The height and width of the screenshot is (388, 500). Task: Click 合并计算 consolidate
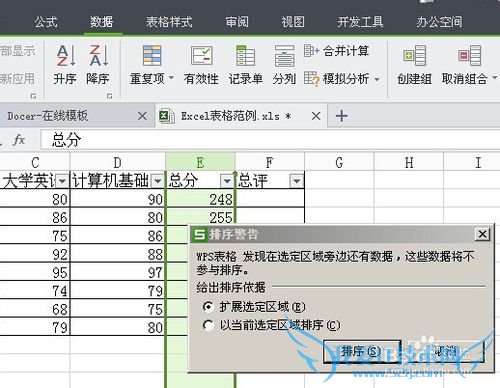coord(336,51)
